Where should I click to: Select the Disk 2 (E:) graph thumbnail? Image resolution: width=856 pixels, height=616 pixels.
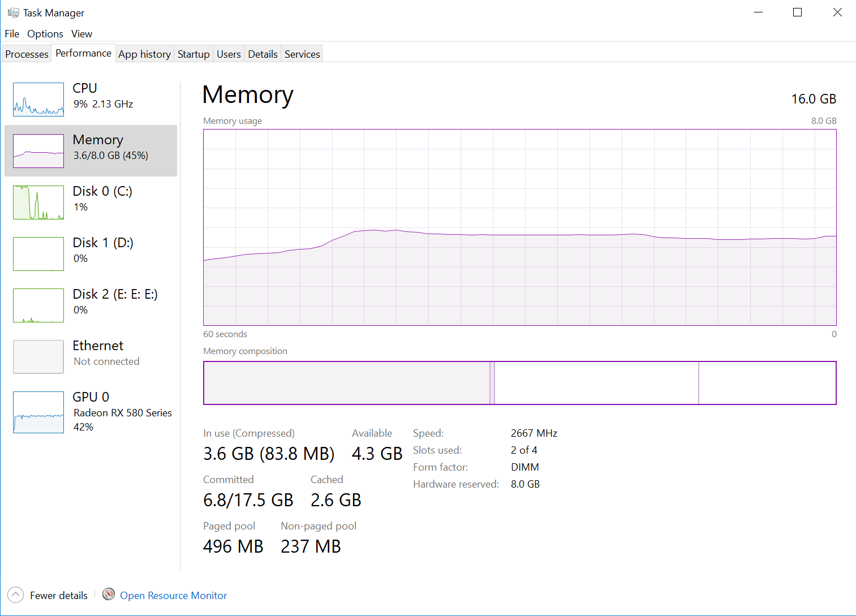[x=38, y=305]
